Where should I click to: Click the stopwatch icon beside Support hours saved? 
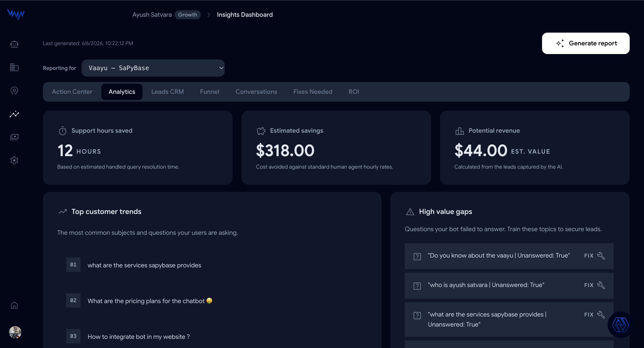pyautogui.click(x=63, y=131)
